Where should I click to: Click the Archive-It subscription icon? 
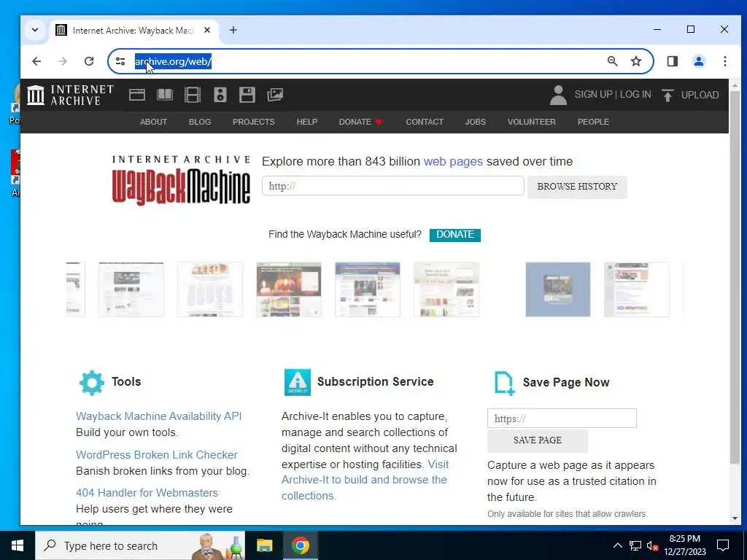pyautogui.click(x=298, y=382)
